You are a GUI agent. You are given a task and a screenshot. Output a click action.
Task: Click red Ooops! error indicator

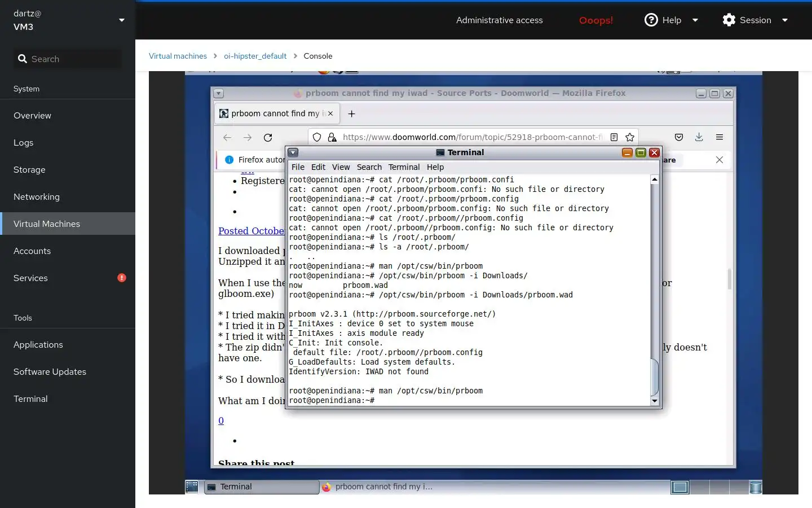point(596,20)
